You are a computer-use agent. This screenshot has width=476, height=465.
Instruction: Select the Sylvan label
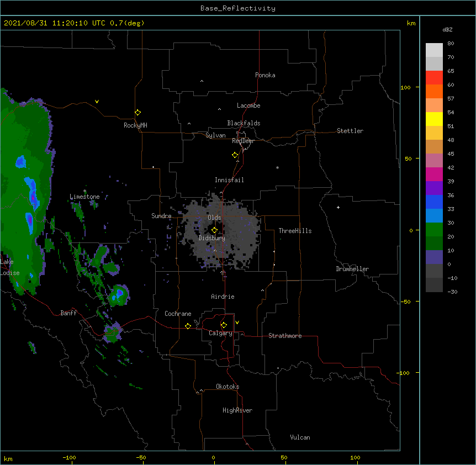click(x=215, y=135)
